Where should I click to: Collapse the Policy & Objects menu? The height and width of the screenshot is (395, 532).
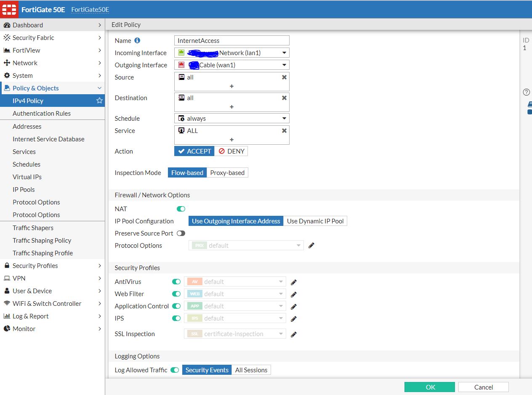pos(52,88)
